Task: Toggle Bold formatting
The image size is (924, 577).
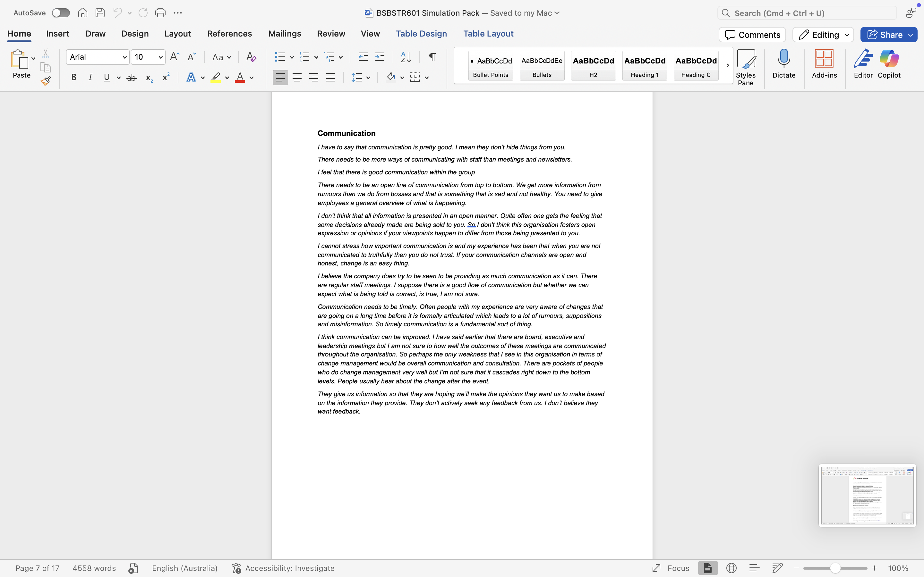Action: (x=74, y=78)
